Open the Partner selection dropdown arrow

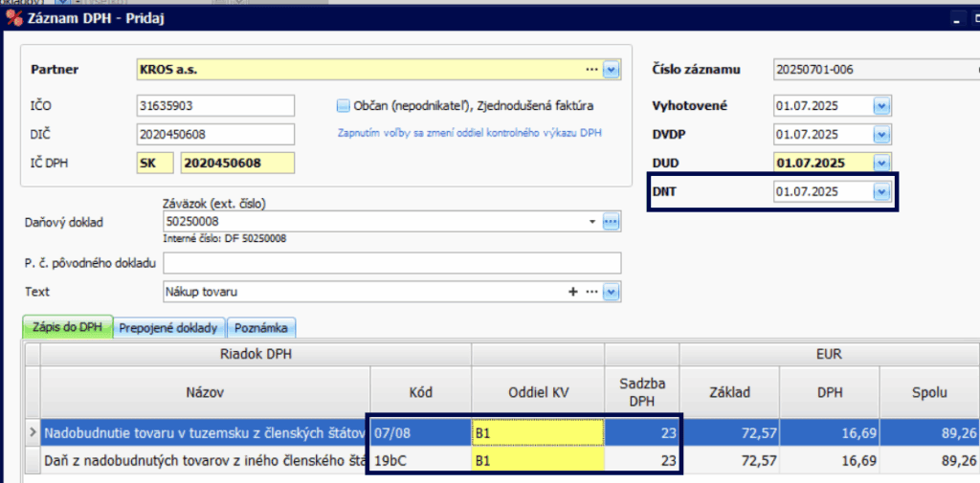612,70
